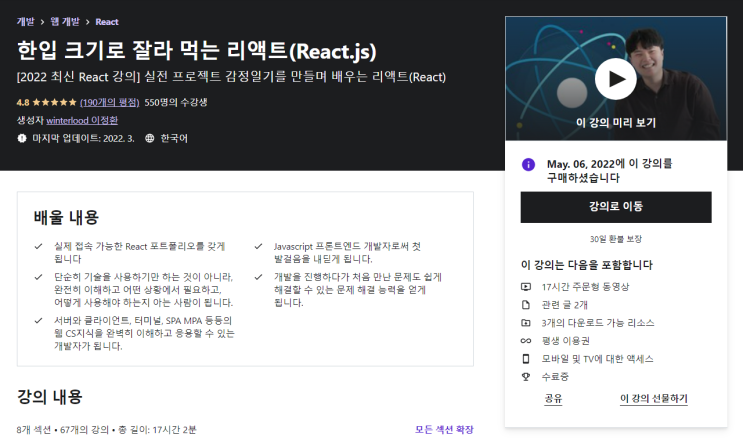
Task: Click the checkmark beside 개발을 진행하다가 처음 만난
Action: [x=258, y=277]
